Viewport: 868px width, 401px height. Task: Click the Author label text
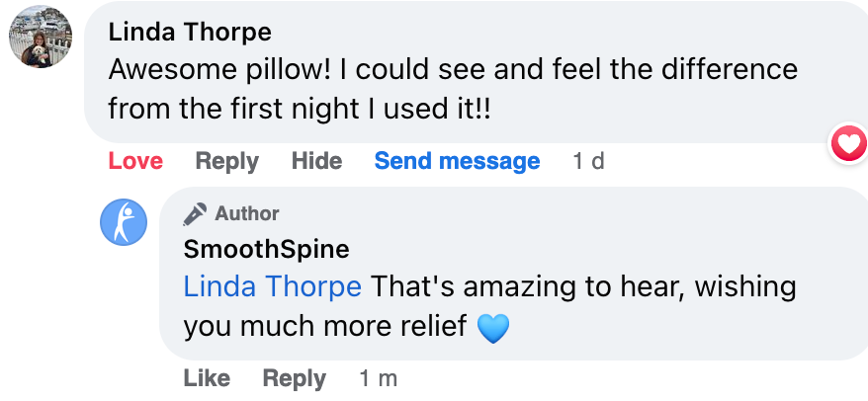pyautogui.click(x=247, y=213)
